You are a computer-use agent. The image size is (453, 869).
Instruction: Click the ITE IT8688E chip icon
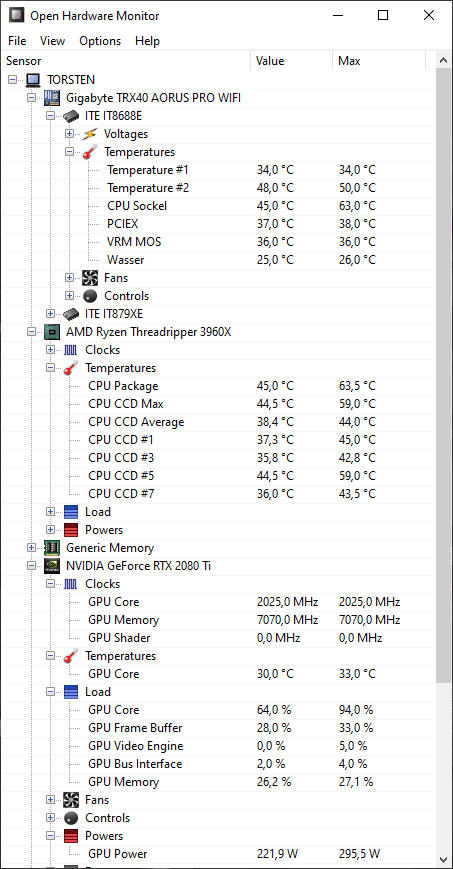click(x=70, y=116)
